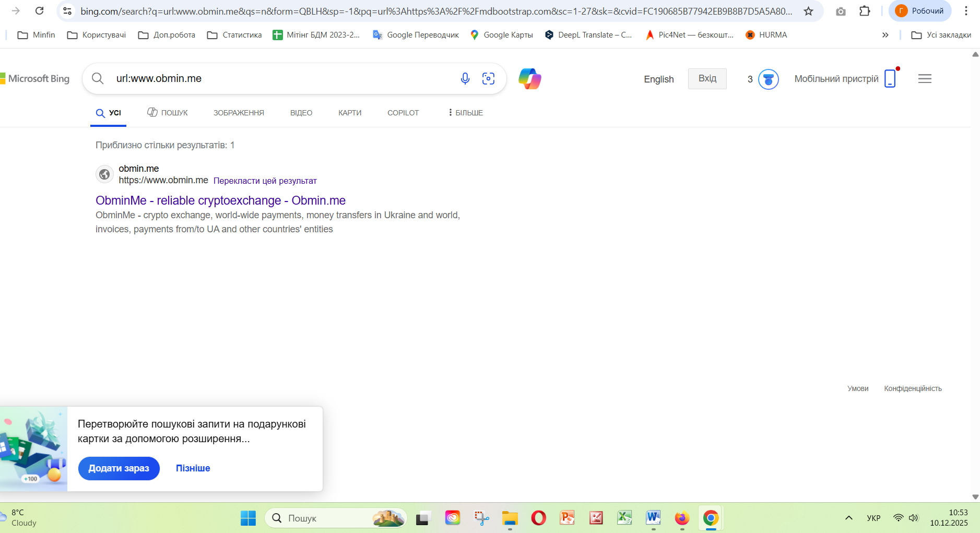Click the Вхід sign-in button
Viewport: 980px width, 533px height.
(707, 78)
